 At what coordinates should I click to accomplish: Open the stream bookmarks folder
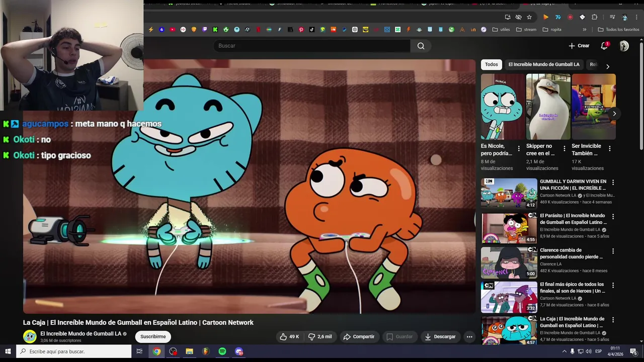[x=526, y=30]
